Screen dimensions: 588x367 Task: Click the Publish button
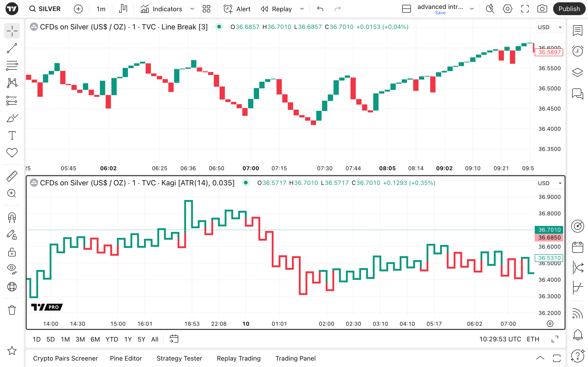(x=569, y=9)
